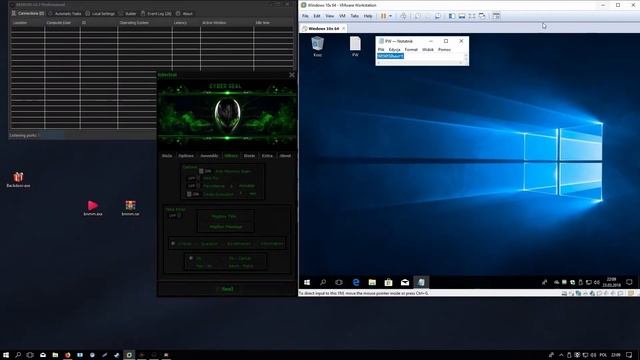The height and width of the screenshot is (360, 640).
Task: Launch Edge from the guest taskbar
Action: tap(356, 282)
